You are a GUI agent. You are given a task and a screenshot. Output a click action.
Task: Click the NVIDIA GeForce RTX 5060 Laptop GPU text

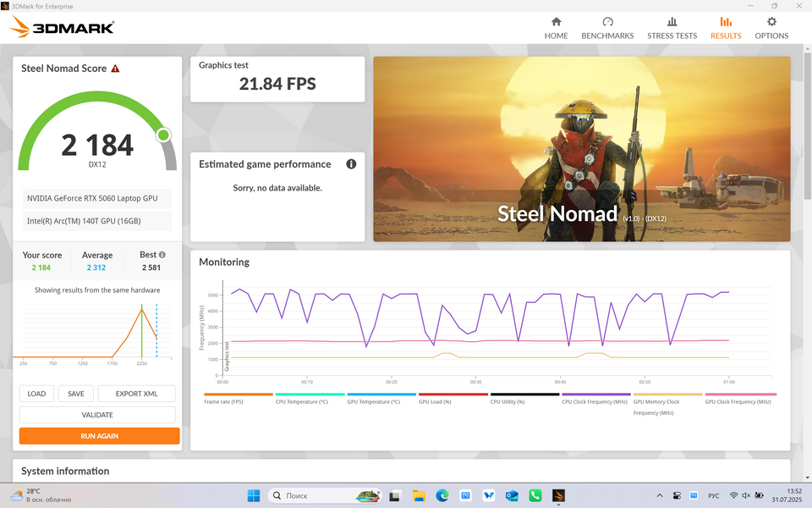92,198
